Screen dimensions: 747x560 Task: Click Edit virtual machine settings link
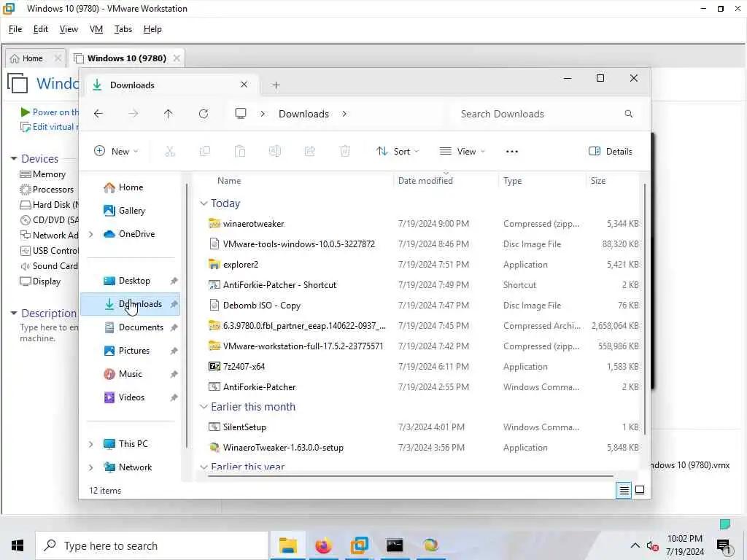tap(49, 127)
